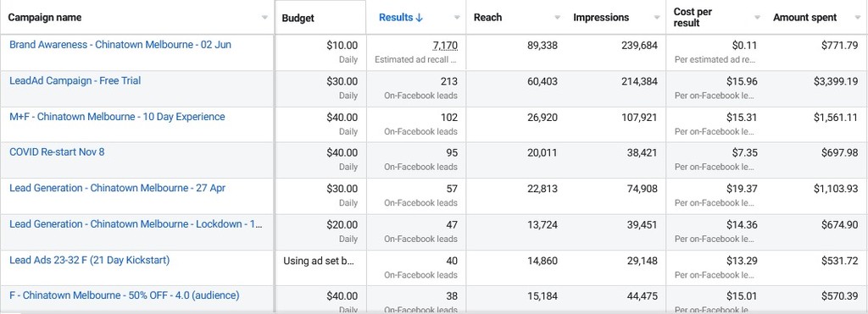
Task: Open LeadAd Campaign - Free Trial link
Action: (75, 80)
